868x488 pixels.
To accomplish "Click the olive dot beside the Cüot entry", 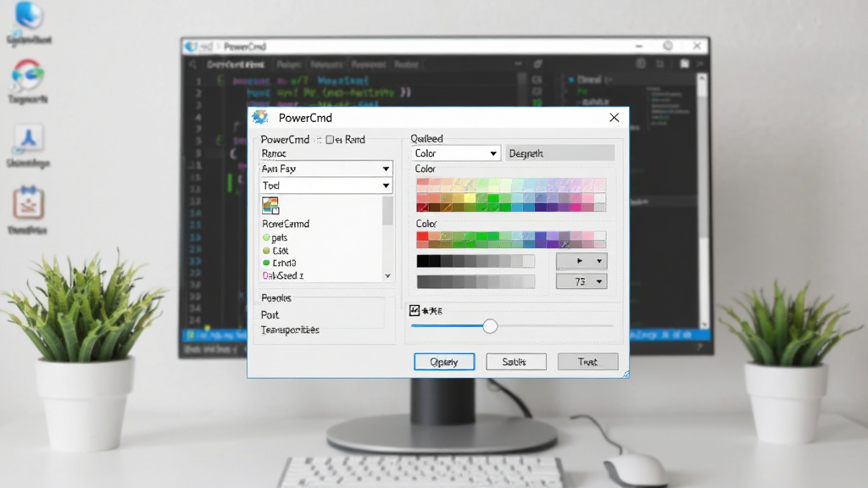I will pyautogui.click(x=266, y=251).
